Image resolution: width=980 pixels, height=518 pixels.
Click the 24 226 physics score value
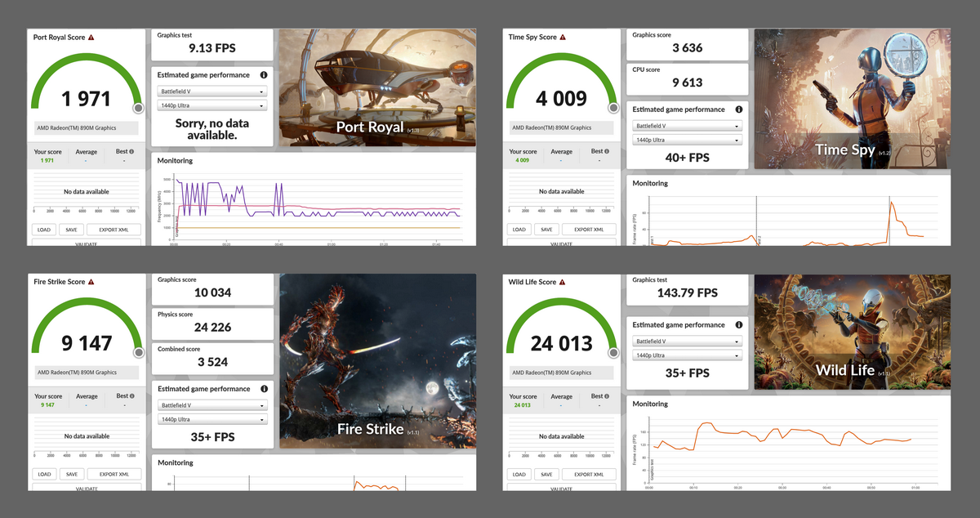coord(212,328)
